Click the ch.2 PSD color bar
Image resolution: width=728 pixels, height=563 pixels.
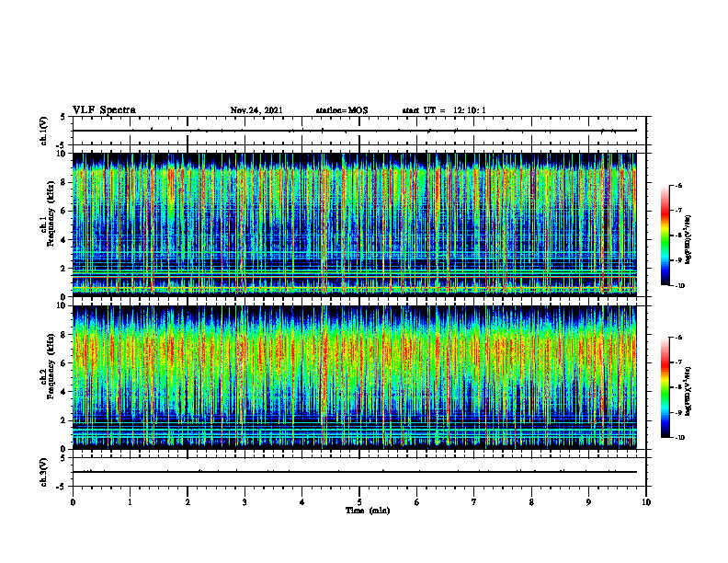click(665, 387)
